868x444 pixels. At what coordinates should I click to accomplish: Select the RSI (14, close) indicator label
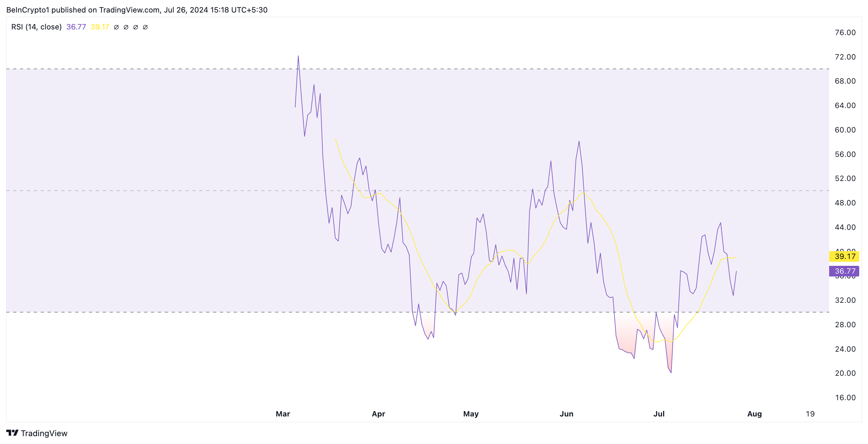(x=36, y=27)
